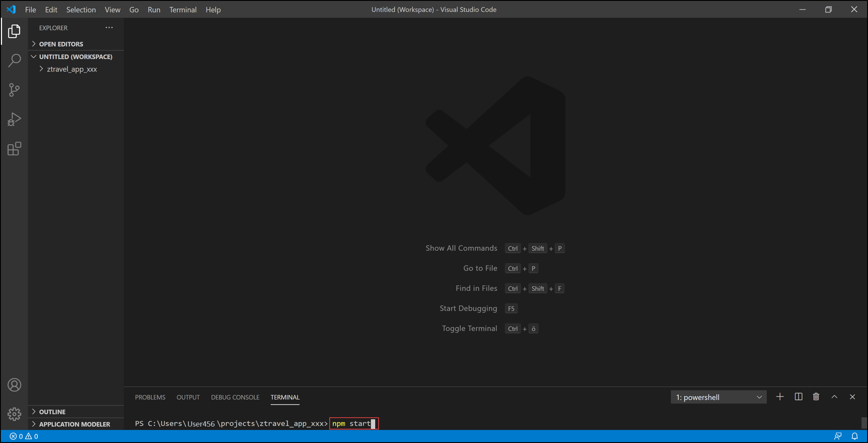868x443 pixels.
Task: Open the Edit menu
Action: point(51,10)
